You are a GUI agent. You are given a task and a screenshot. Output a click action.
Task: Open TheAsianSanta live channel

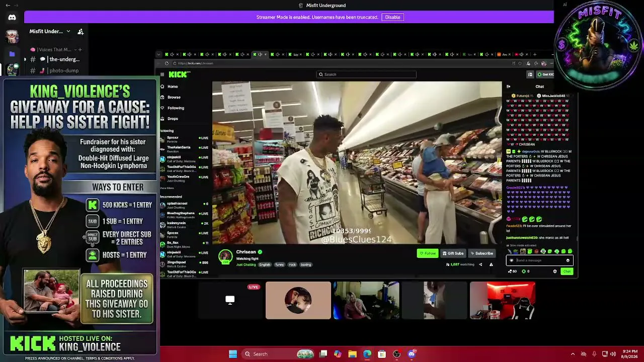(x=184, y=149)
